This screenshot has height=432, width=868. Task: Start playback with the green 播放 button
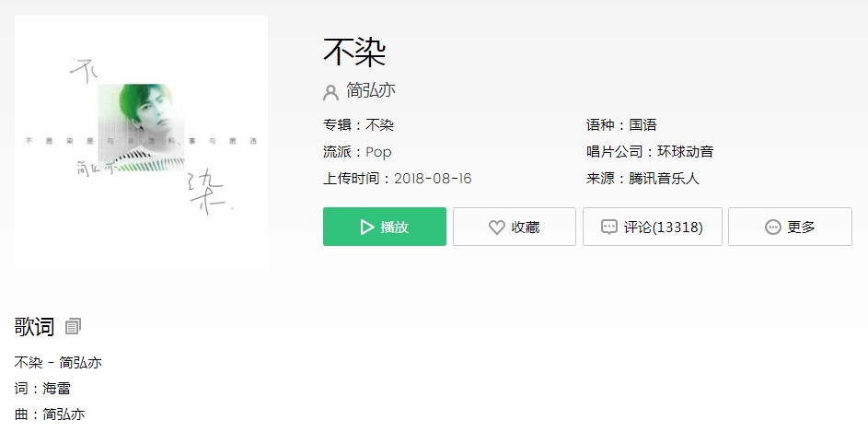[x=385, y=227]
